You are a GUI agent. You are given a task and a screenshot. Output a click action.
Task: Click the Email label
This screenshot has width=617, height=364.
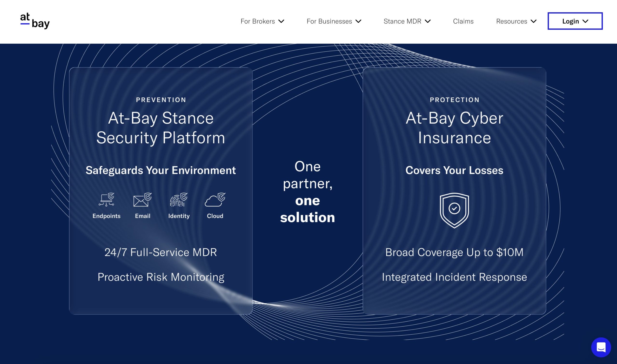[142, 216]
